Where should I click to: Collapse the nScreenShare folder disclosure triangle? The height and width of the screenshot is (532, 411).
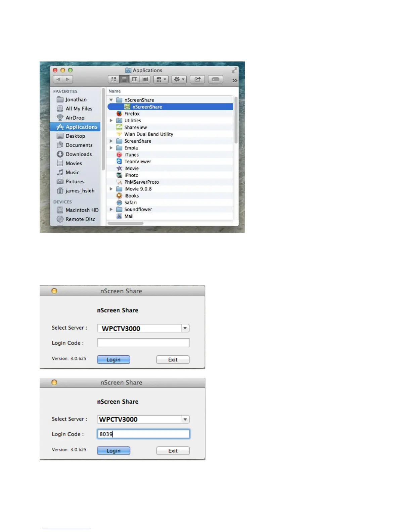[x=111, y=100]
